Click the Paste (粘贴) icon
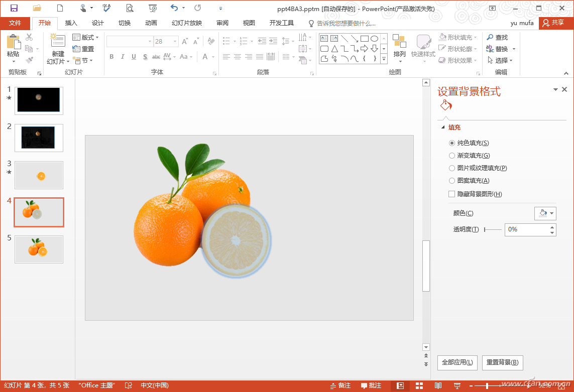574x392 pixels. [13, 42]
